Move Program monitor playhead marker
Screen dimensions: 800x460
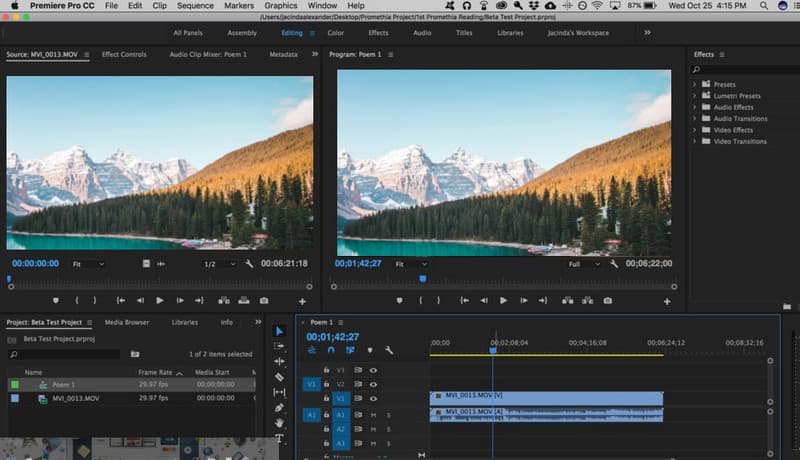tap(423, 279)
